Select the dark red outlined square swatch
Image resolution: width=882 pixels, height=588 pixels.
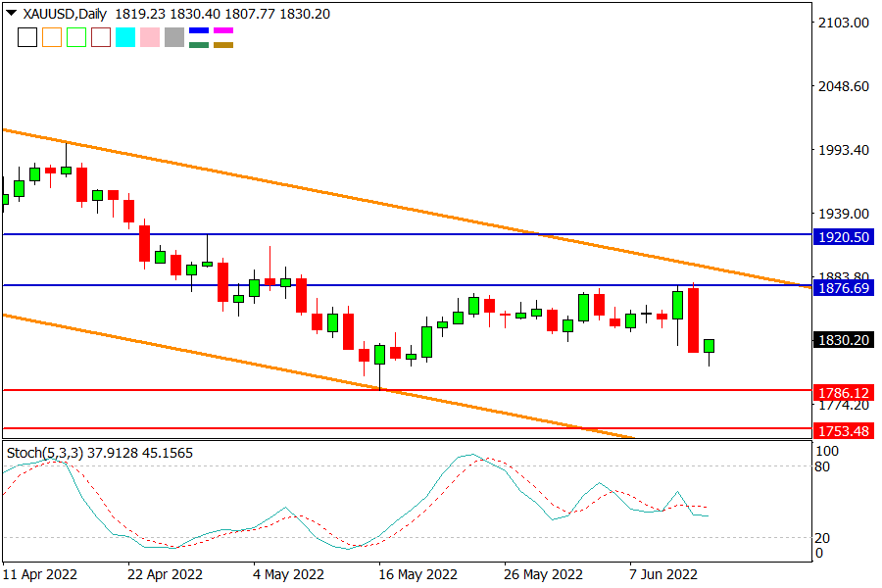tap(101, 37)
